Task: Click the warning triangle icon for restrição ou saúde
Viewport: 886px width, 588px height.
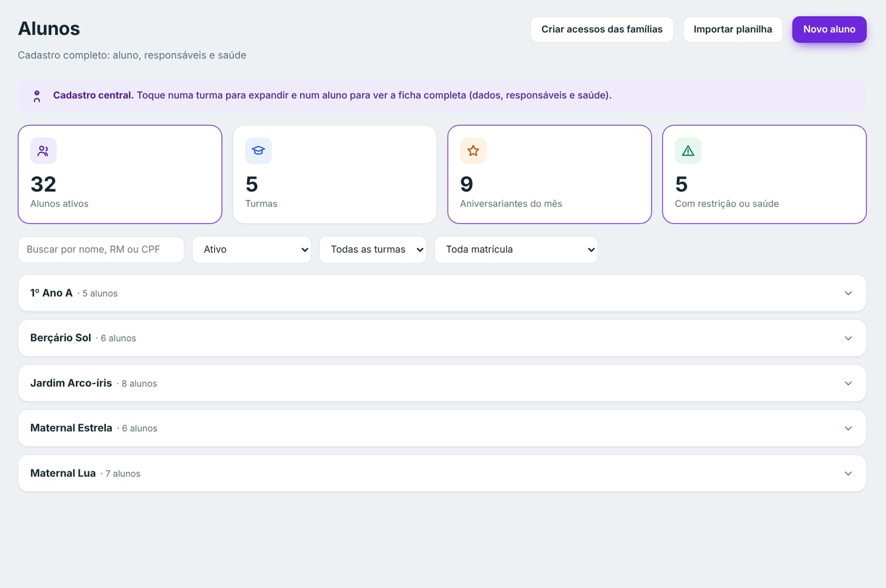Action: tap(688, 151)
